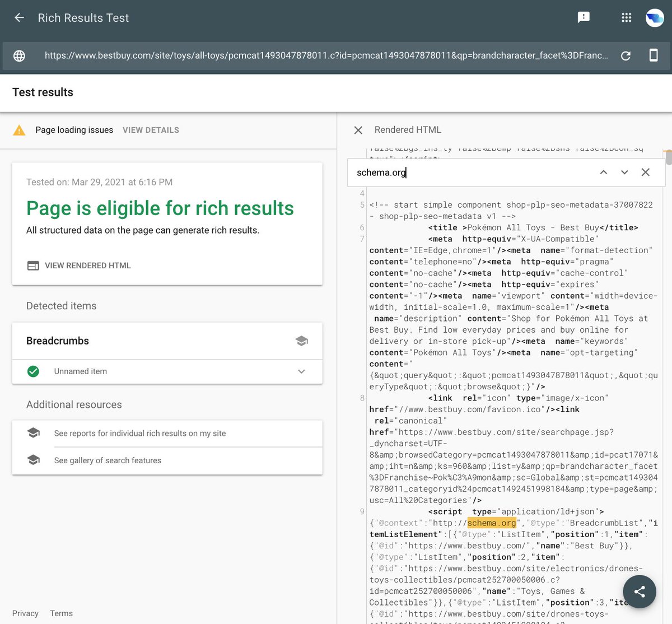The width and height of the screenshot is (672, 624).
Task: Click the View Rendered HTML window icon
Action: 33,266
